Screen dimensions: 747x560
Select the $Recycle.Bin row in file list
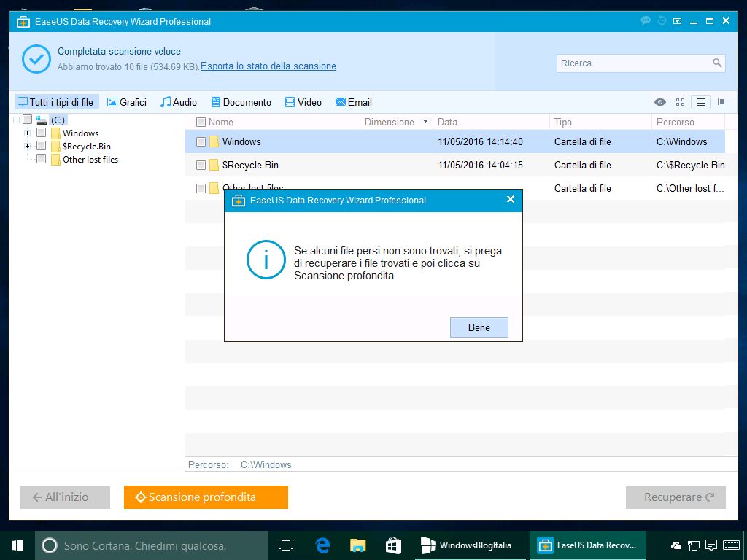455,166
